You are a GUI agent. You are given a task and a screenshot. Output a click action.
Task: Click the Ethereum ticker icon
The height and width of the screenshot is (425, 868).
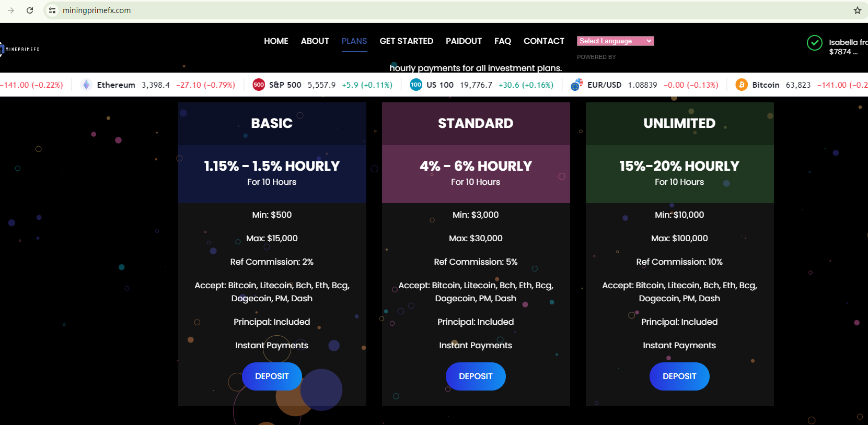click(86, 85)
